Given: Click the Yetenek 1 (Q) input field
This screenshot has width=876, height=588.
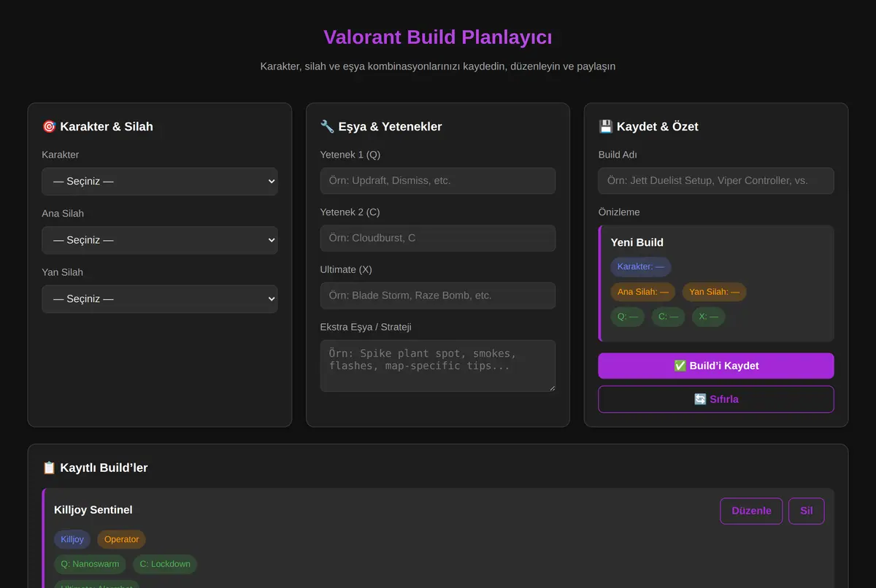Looking at the screenshot, I should point(437,180).
